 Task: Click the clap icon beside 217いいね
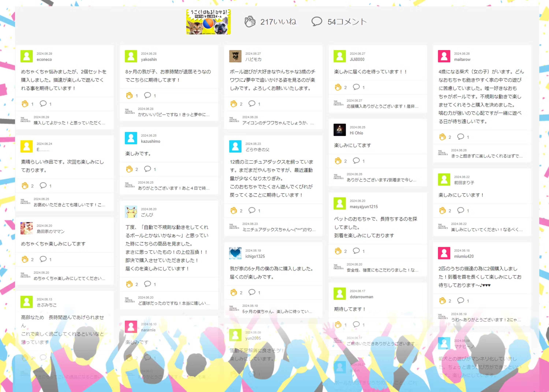250,22
